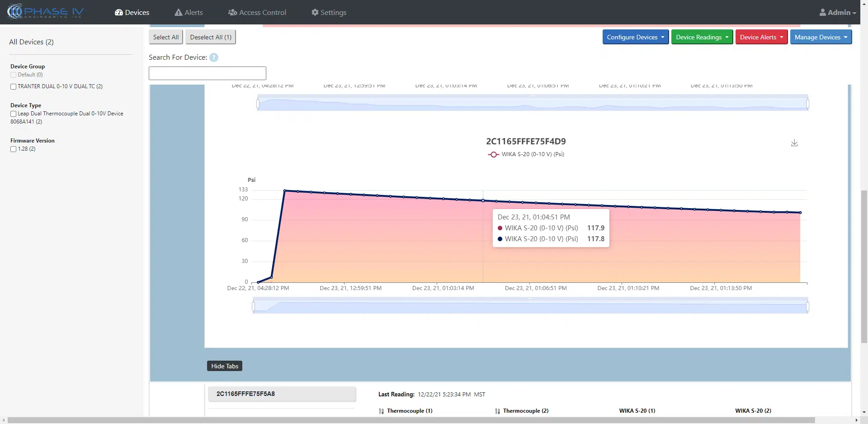Click the Settings gear icon

click(x=315, y=12)
